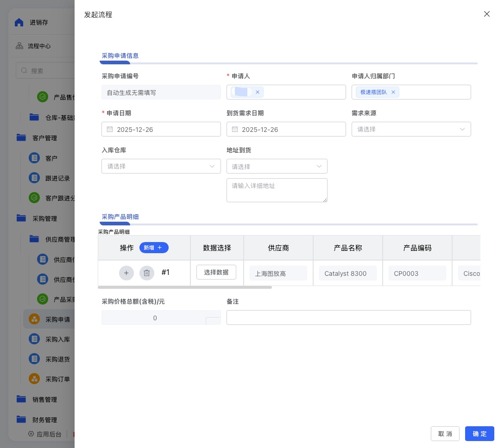Click the 进销存 home icon

(19, 22)
